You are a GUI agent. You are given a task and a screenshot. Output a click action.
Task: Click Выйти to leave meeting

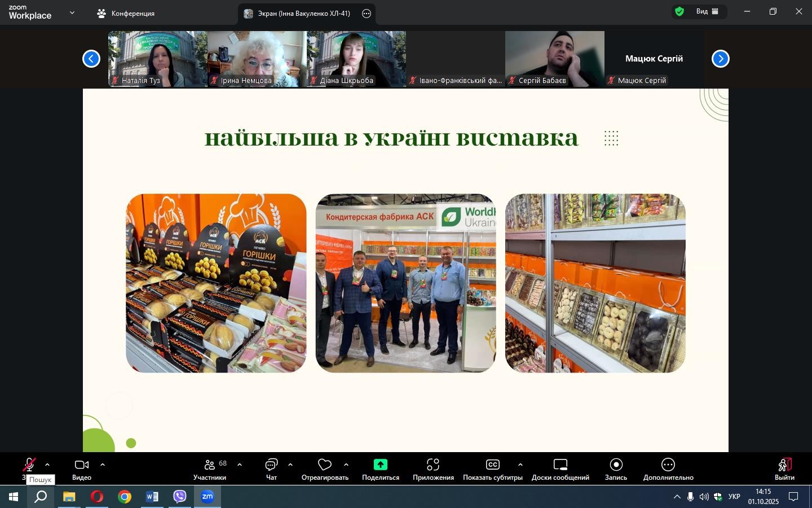(784, 469)
